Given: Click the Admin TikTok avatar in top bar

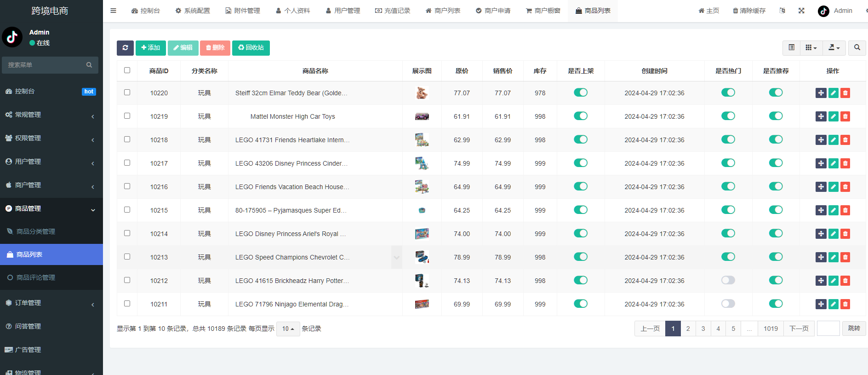Looking at the screenshot, I should 823,11.
